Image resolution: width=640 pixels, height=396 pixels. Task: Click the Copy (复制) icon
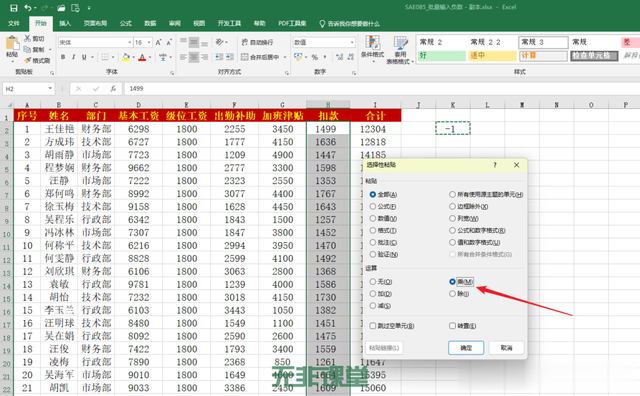(x=27, y=49)
